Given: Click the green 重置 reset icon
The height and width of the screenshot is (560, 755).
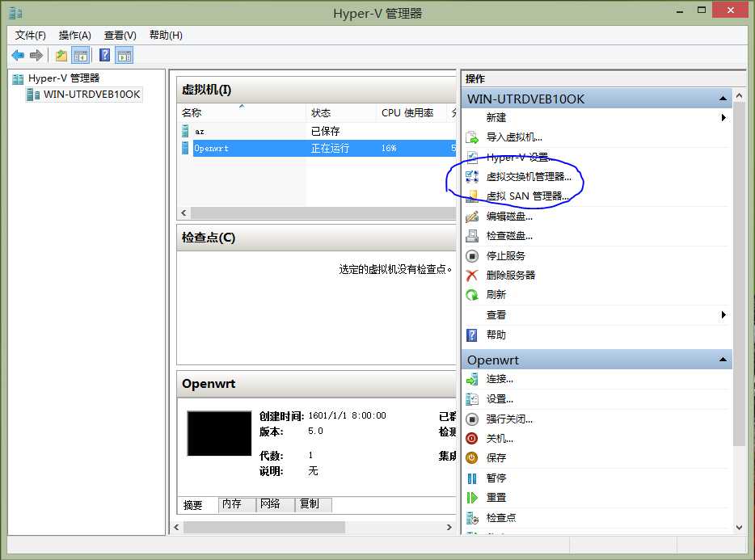Looking at the screenshot, I should point(472,498).
